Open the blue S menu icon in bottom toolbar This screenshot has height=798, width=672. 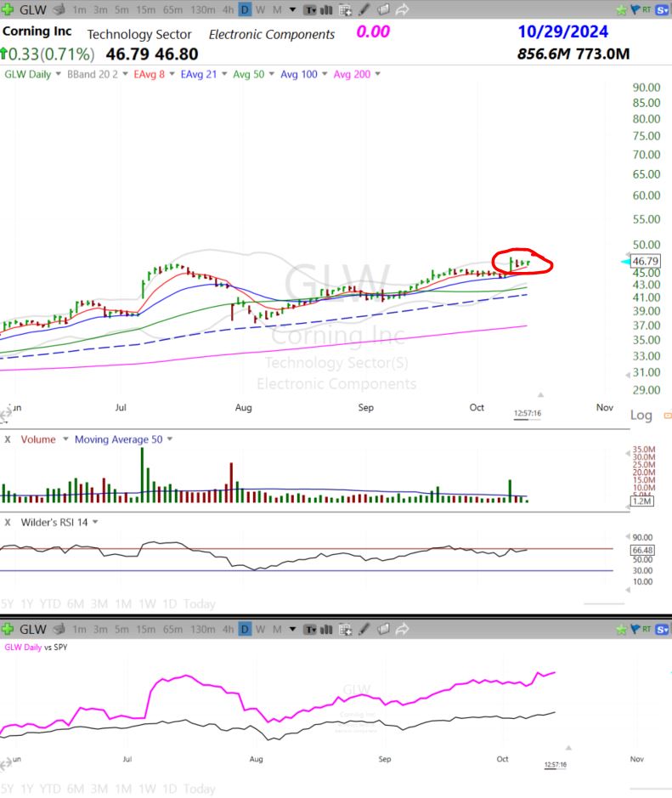[662, 630]
